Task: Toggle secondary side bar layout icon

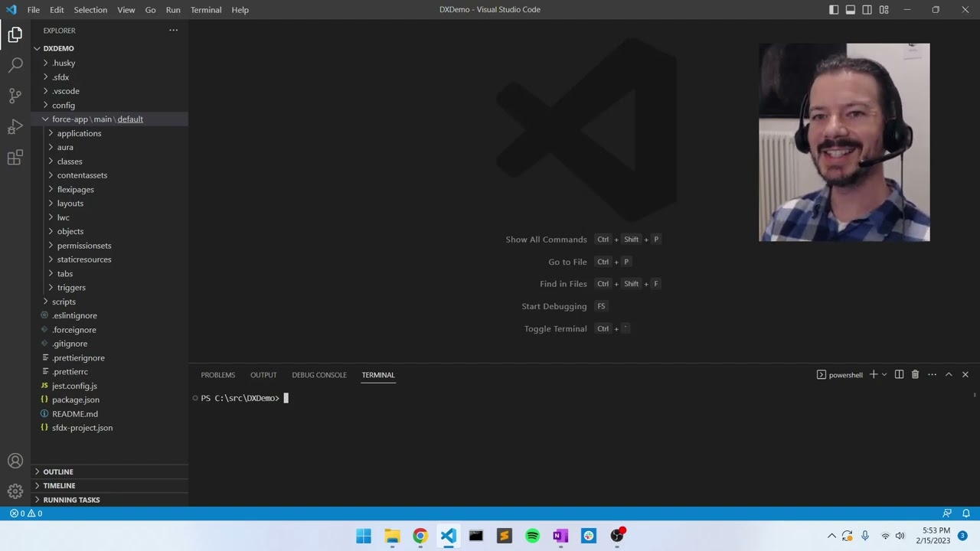Action: (867, 10)
